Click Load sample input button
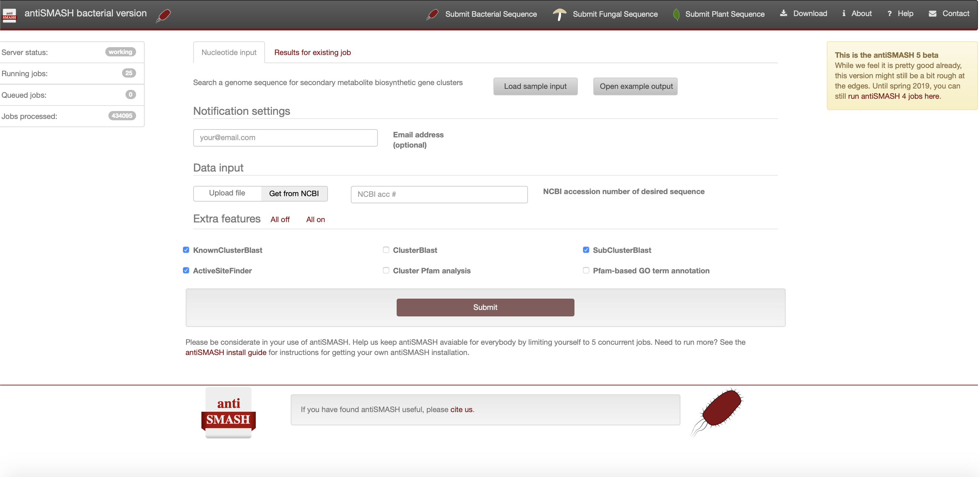Viewport: 980px width, 477px height. click(x=535, y=86)
